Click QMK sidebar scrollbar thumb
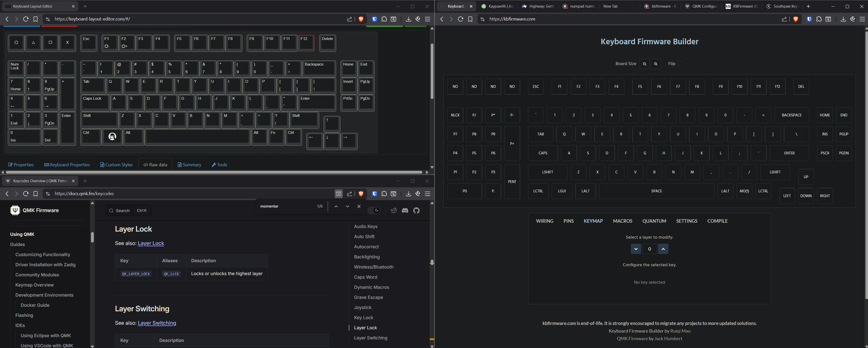Viewport: 868px width, 348px height. click(92, 237)
